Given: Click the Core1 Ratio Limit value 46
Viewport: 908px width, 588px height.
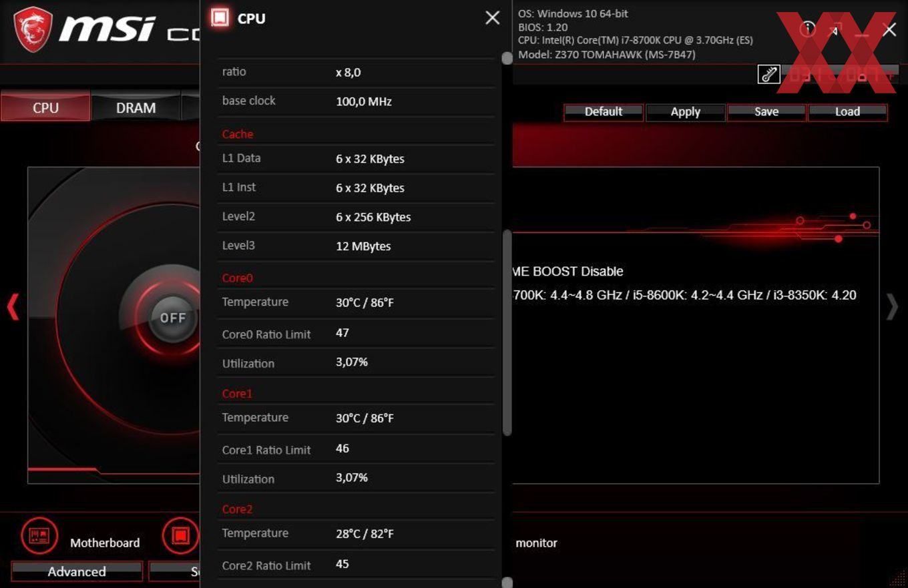Looking at the screenshot, I should (343, 449).
